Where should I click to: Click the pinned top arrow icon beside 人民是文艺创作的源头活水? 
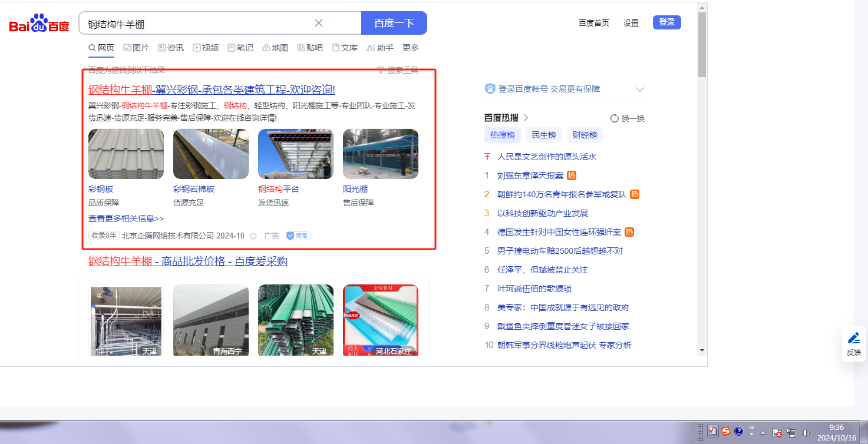(x=487, y=157)
